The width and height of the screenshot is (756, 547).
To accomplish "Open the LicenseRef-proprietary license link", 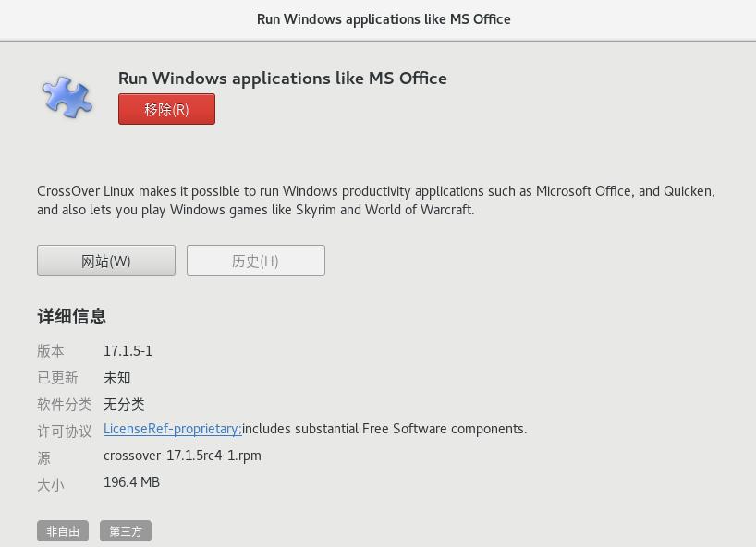I will click(x=172, y=429).
